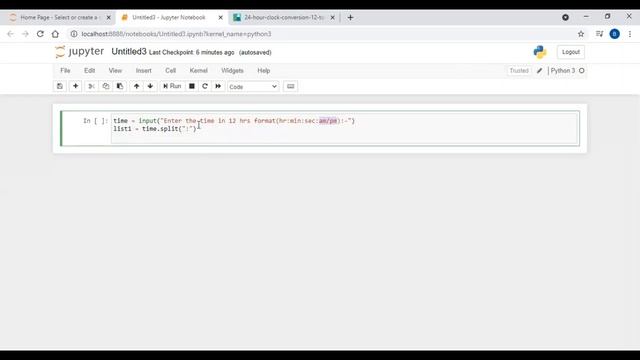Open the Cell menu
This screenshot has height=360, width=640.
(x=171, y=71)
